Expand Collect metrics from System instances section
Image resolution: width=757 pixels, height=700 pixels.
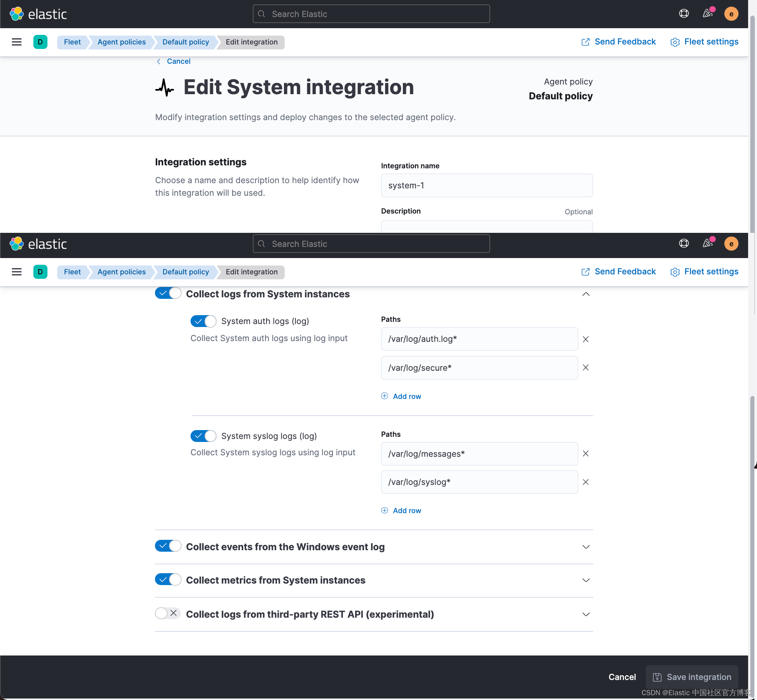(x=586, y=580)
